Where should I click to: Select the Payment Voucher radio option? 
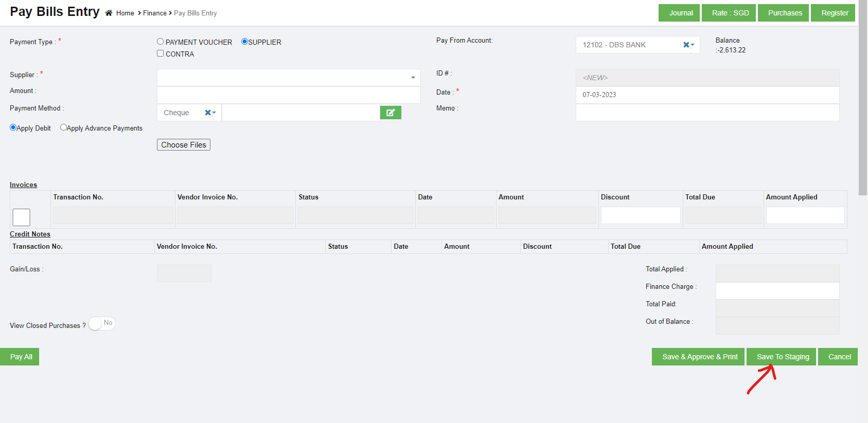pyautogui.click(x=161, y=42)
